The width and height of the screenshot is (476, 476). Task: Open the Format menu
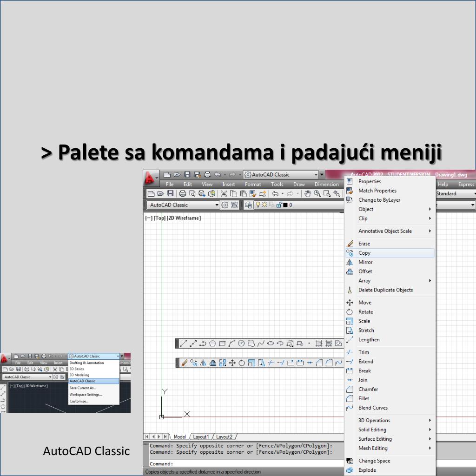coord(253,184)
